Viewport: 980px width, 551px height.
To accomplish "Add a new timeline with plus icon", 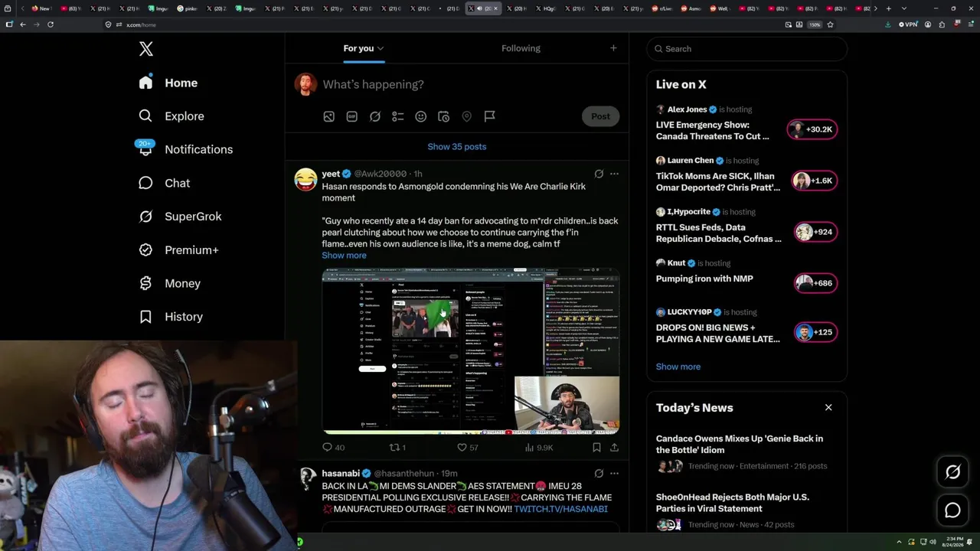I will 613,48.
